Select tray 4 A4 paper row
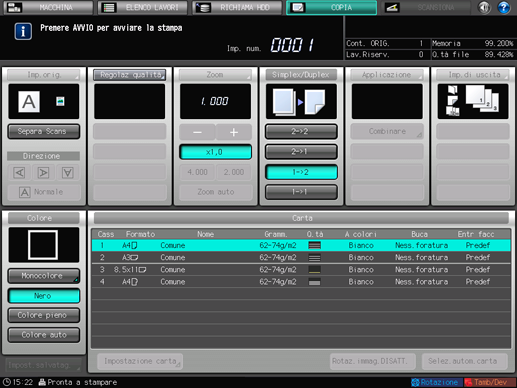 [x=301, y=282]
